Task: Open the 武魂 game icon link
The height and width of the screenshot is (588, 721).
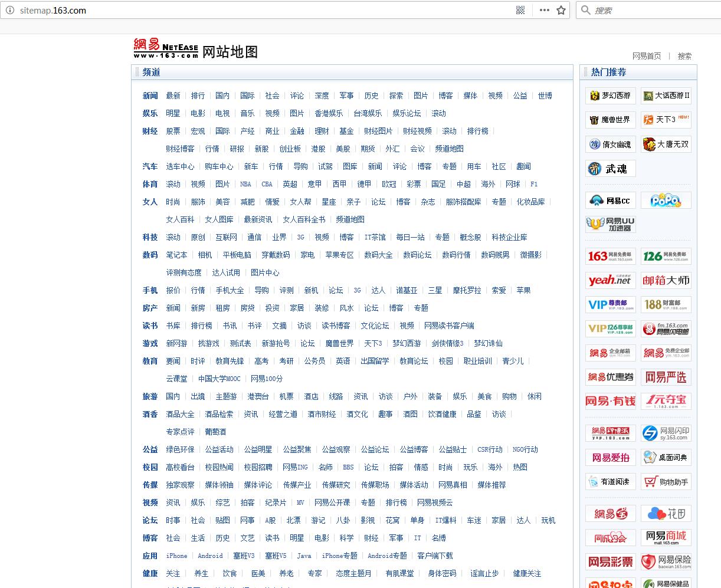Action: 611,169
